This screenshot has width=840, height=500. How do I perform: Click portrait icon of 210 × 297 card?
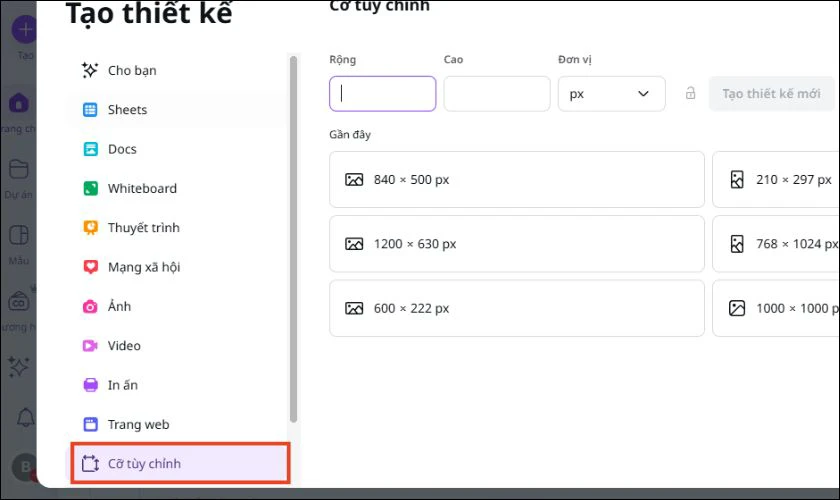click(x=737, y=180)
